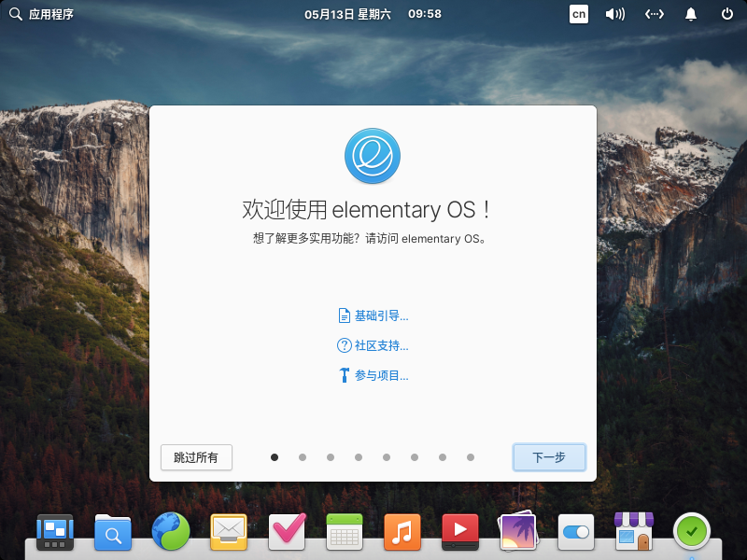Open the Calendar app in the dock

345,532
